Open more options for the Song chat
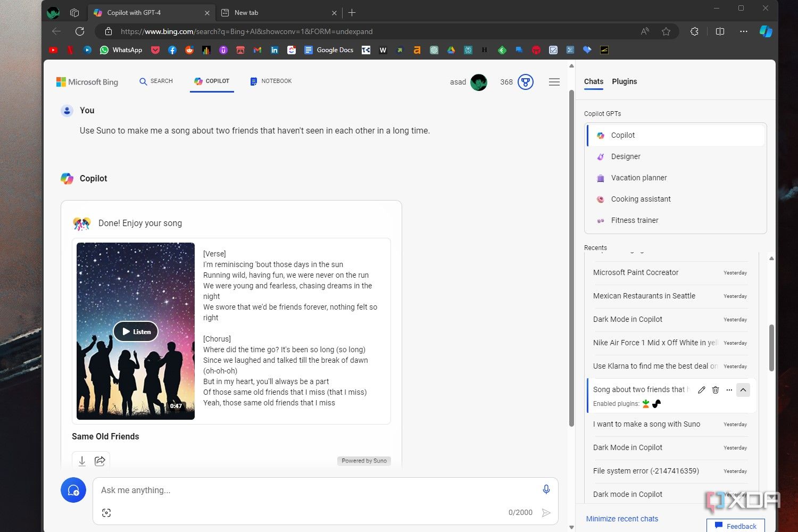The image size is (798, 532). (729, 390)
